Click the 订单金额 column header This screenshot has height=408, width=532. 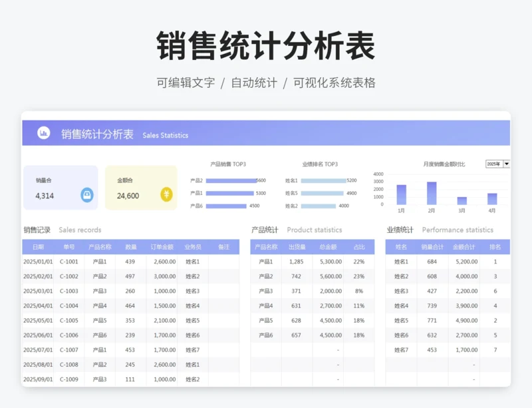click(162, 247)
